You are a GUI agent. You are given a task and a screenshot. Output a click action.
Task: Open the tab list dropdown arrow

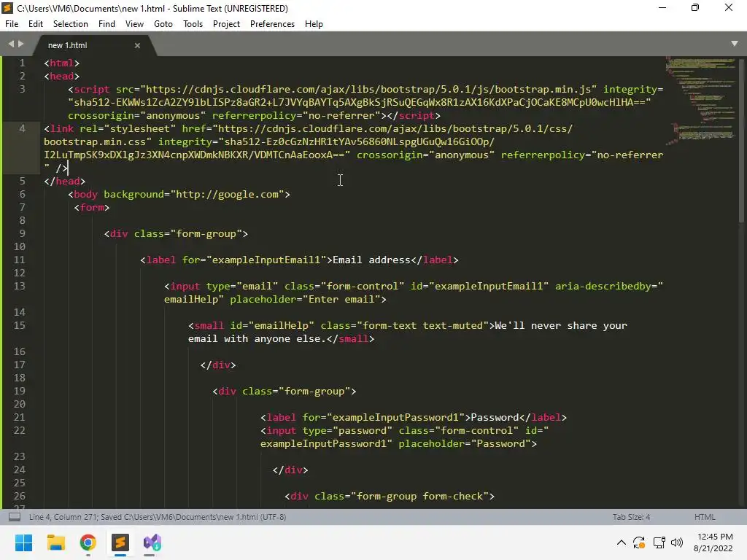[735, 43]
